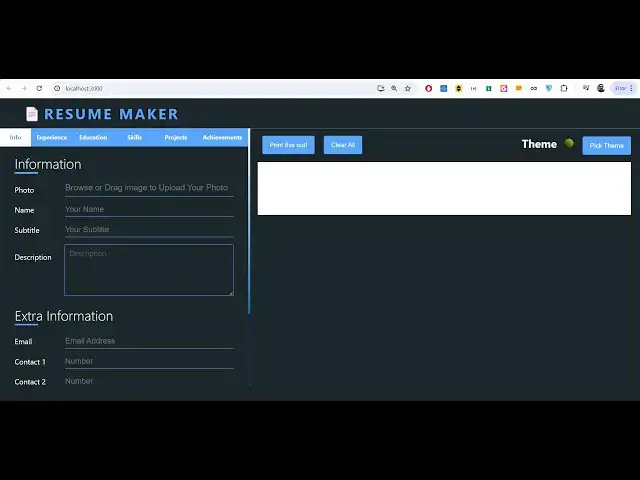Click the Resume Maker document logo icon
The height and width of the screenshot is (480, 640).
[32, 114]
